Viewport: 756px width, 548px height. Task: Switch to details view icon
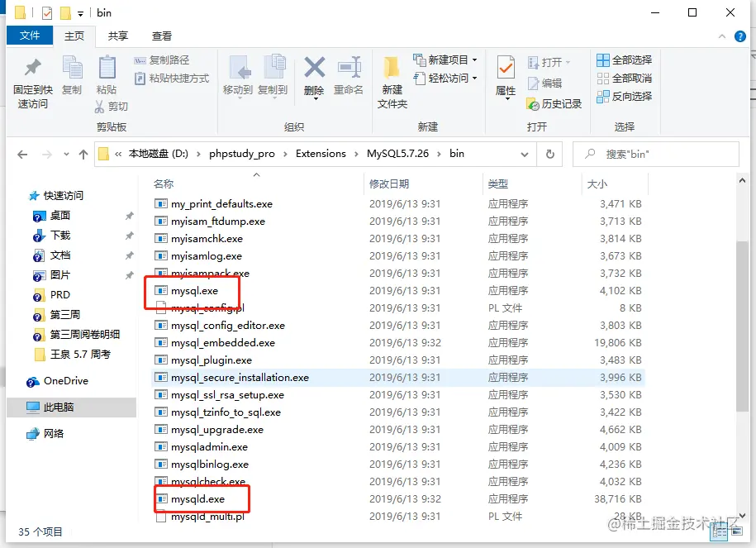click(720, 531)
